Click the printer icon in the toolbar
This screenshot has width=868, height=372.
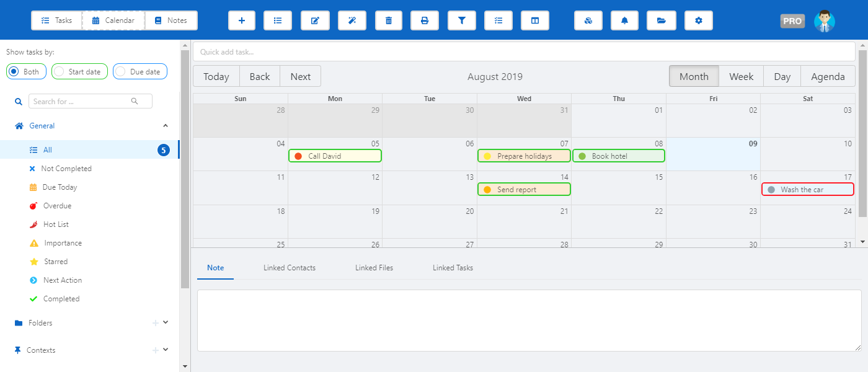coord(425,20)
